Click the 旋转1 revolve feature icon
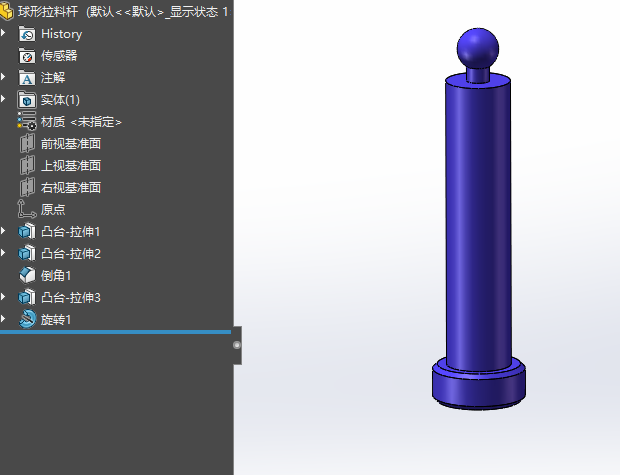Screen dimensions: 620x475 [x=27, y=319]
